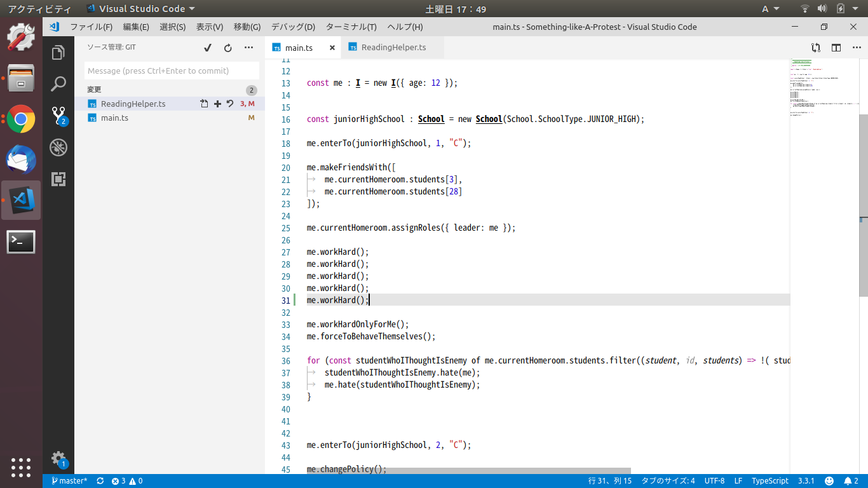Viewport: 868px width, 488px height.
Task: Open the Manage gear icon
Action: click(x=58, y=458)
